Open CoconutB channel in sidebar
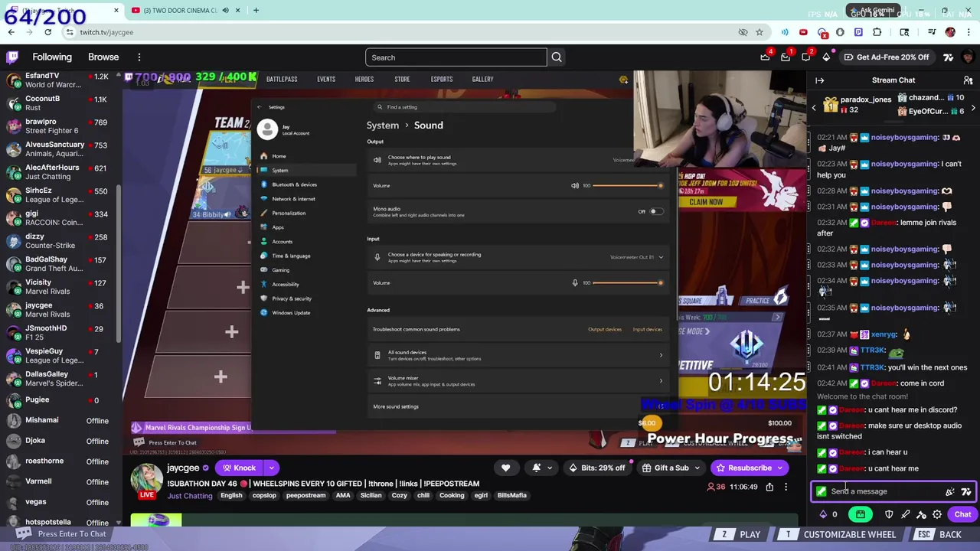 [60, 103]
